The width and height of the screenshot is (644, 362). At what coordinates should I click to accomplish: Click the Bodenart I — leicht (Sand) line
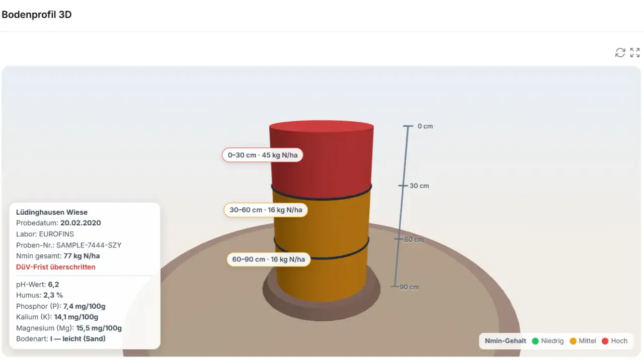point(61,339)
